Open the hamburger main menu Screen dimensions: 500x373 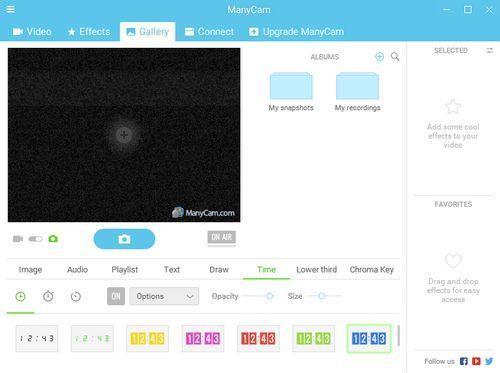10,9
